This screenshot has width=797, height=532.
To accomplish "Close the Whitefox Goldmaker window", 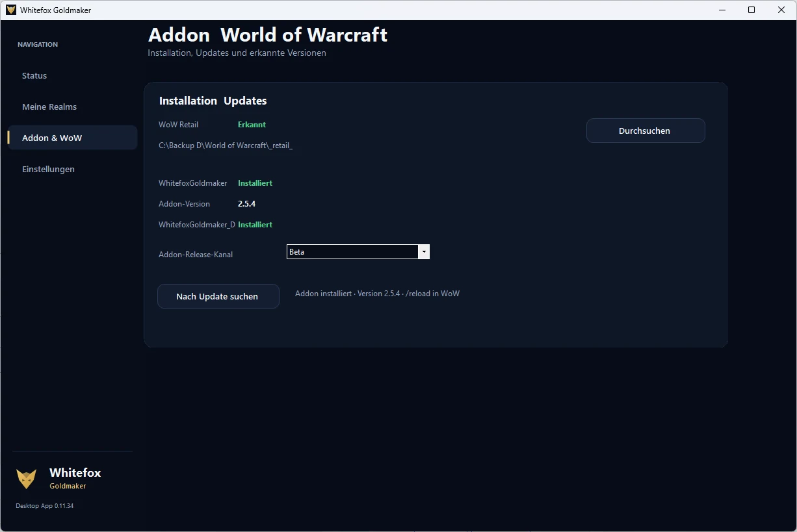I will pos(781,10).
